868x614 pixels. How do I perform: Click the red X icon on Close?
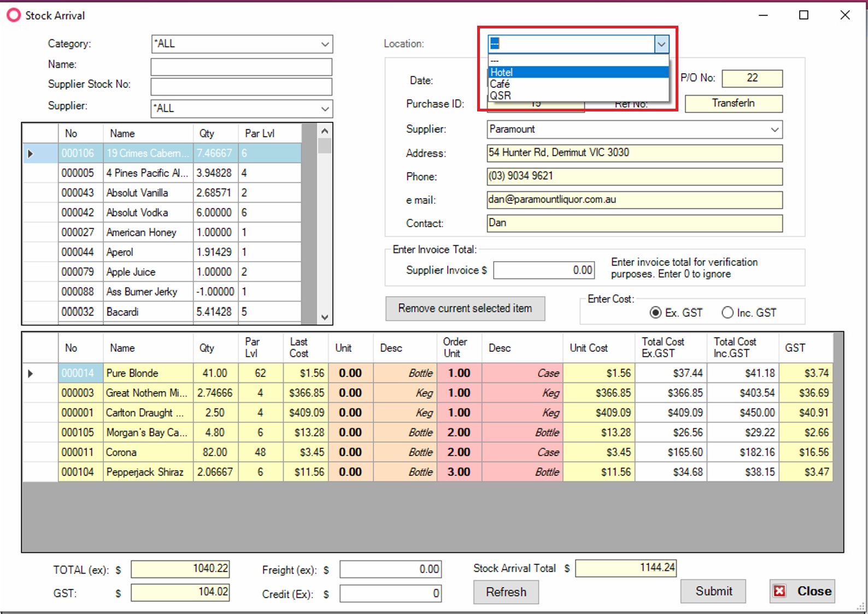point(779,591)
